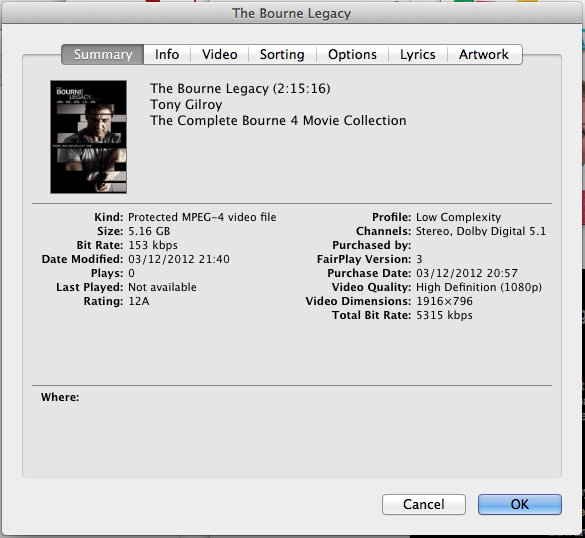The width and height of the screenshot is (585, 538).
Task: Click 'The Complete Bourne 4 Movie Collection' text
Action: 278,121
